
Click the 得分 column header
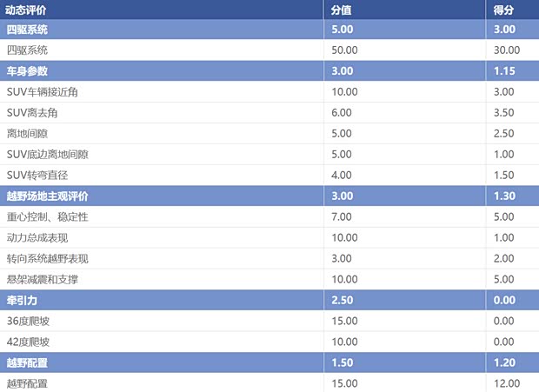point(504,10)
